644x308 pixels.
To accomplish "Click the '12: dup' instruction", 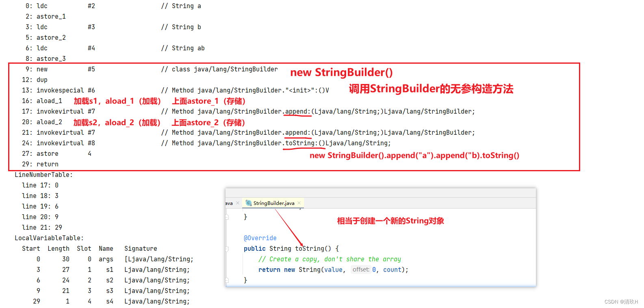I will pos(35,80).
